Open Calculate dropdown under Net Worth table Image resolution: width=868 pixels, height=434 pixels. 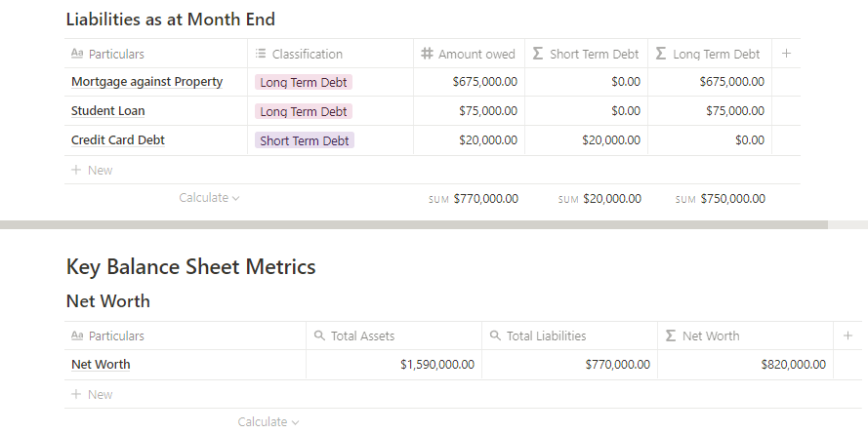pyautogui.click(x=268, y=422)
